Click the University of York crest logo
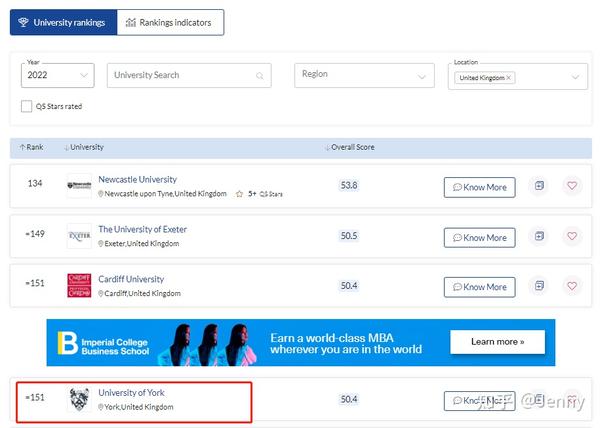This screenshot has width=600, height=428. point(79,399)
